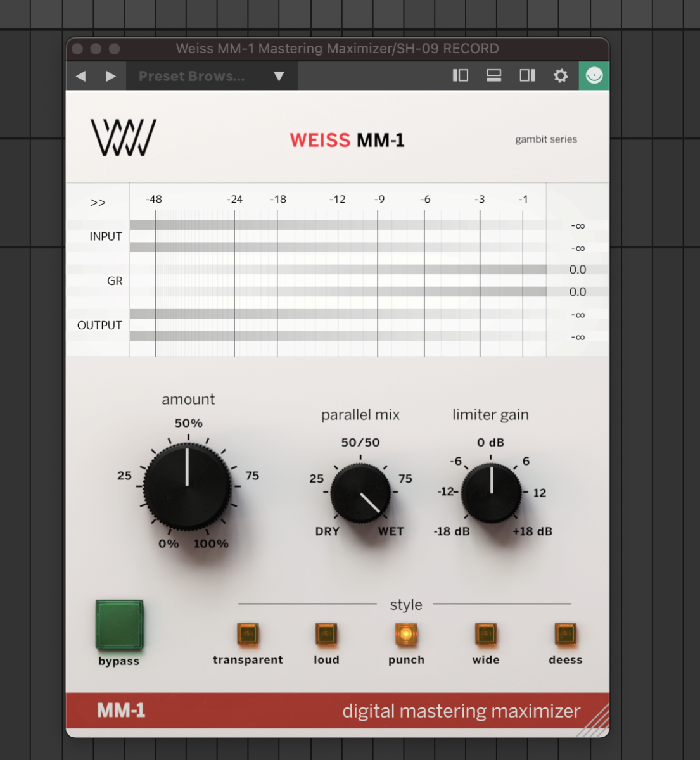Go to the next preset arrow

111,76
